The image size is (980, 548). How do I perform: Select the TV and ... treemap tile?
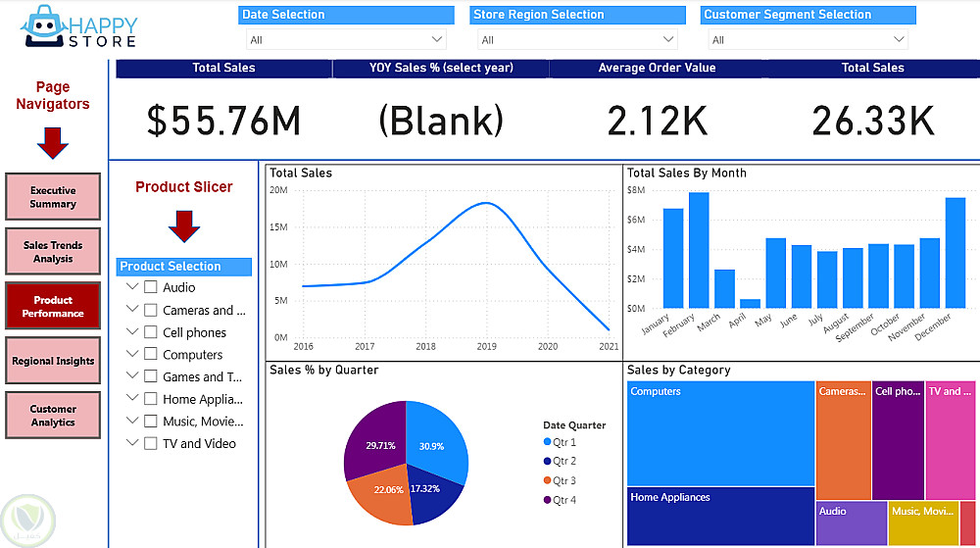950,440
